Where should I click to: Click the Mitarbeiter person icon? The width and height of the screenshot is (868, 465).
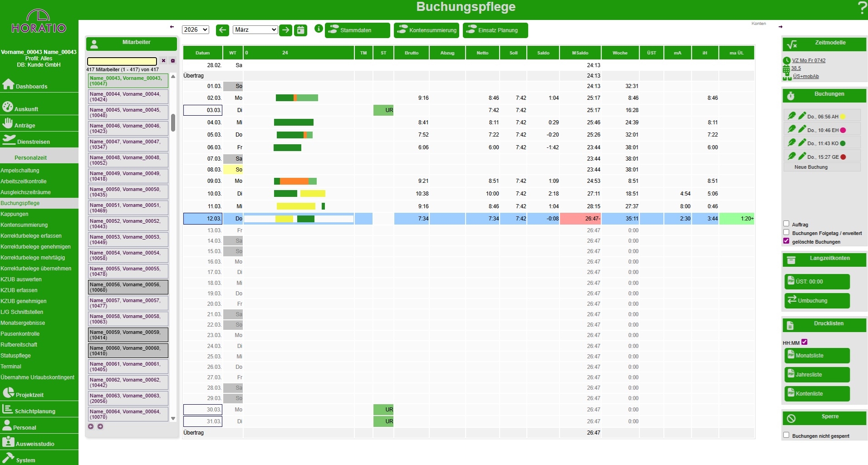94,44
